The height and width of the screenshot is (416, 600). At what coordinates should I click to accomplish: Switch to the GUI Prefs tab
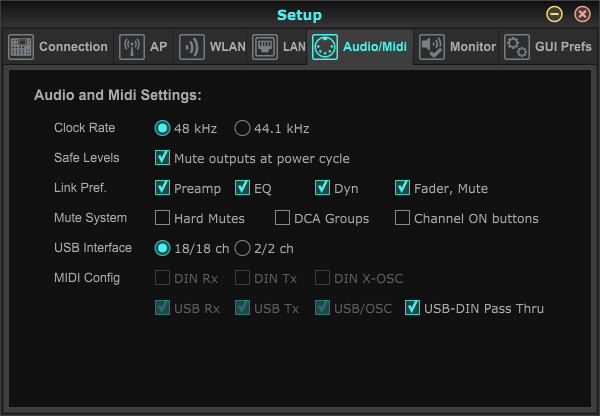[548, 47]
